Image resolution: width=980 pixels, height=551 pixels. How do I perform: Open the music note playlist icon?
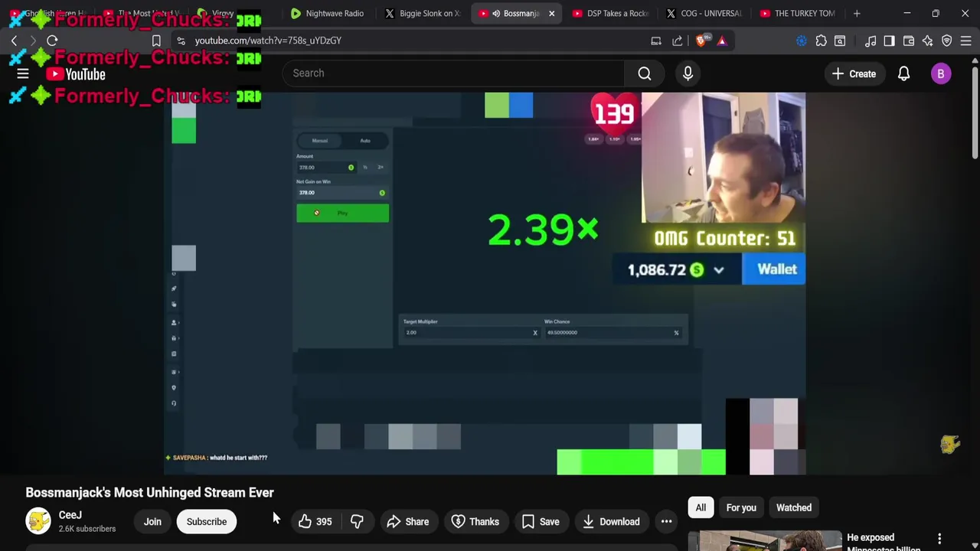(871, 41)
